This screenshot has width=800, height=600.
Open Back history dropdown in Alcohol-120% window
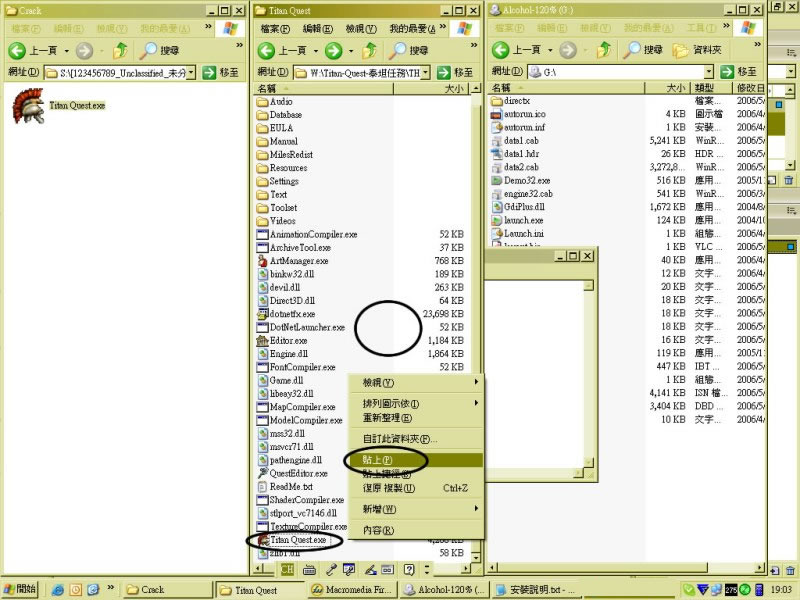click(x=550, y=51)
